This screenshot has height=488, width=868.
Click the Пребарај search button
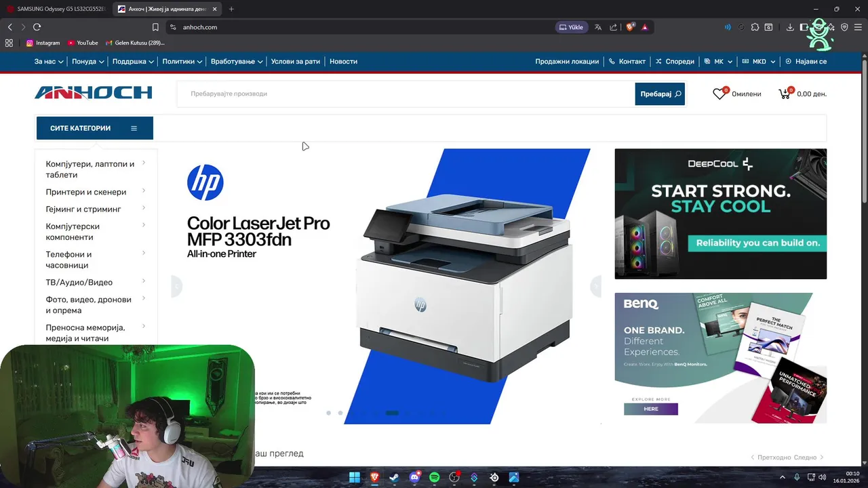(660, 94)
